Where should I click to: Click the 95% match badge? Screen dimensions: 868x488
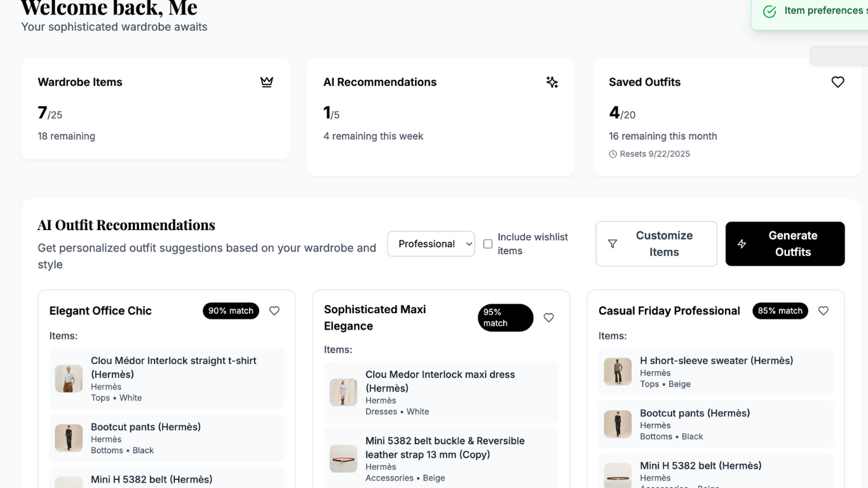tap(505, 318)
